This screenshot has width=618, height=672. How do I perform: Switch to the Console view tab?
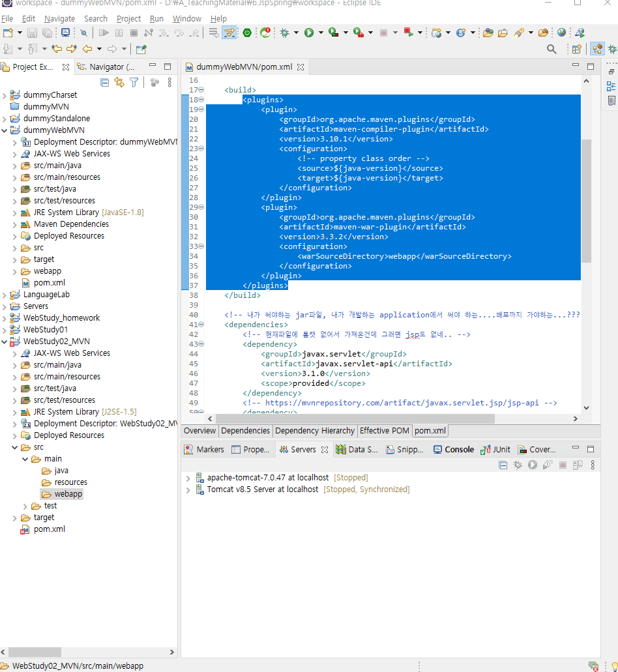click(454, 450)
